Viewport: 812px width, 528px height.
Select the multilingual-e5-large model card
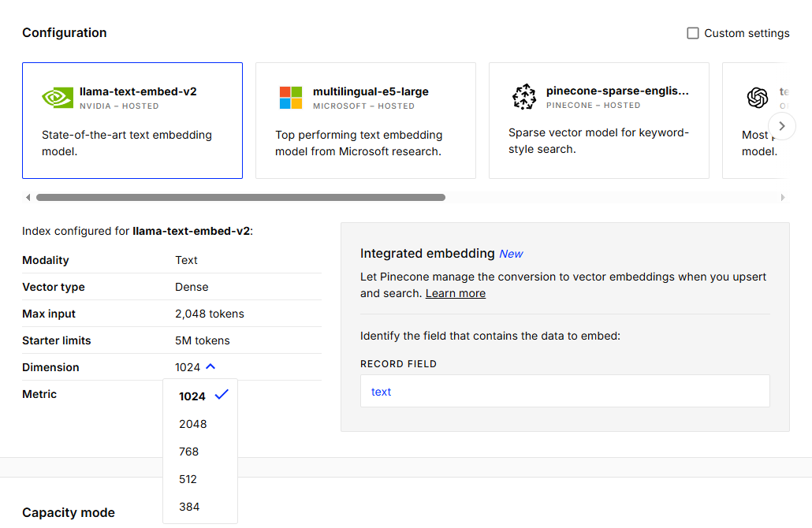(366, 121)
